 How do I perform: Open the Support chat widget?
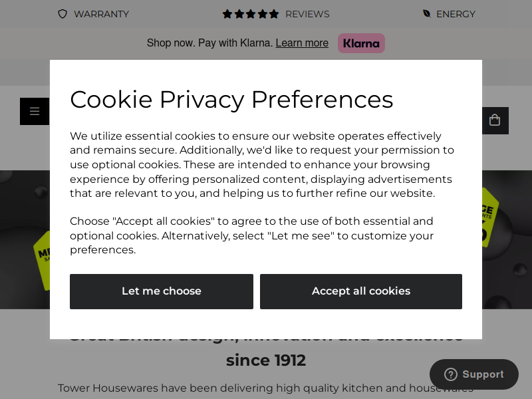(474, 374)
